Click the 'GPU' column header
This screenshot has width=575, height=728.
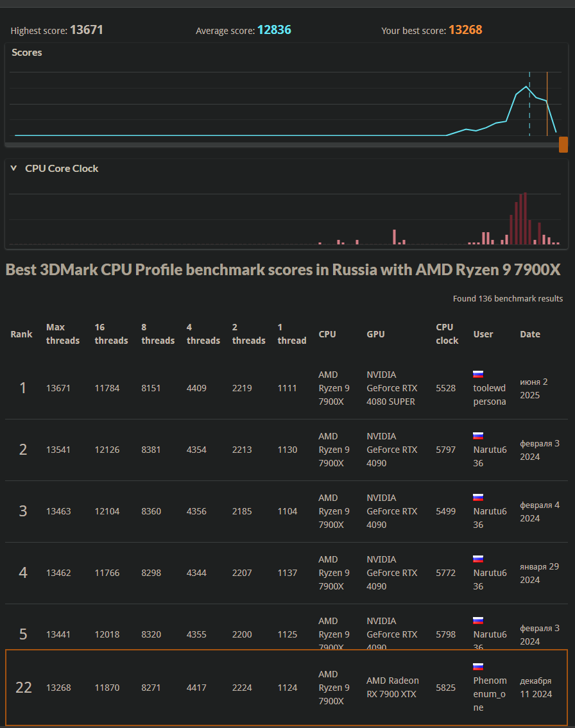tap(375, 334)
